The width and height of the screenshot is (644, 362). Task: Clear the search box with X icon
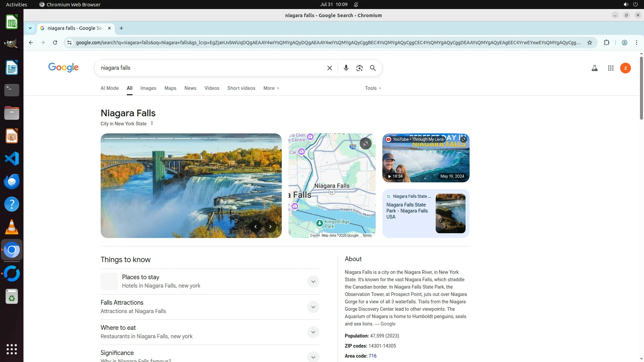pos(329,68)
